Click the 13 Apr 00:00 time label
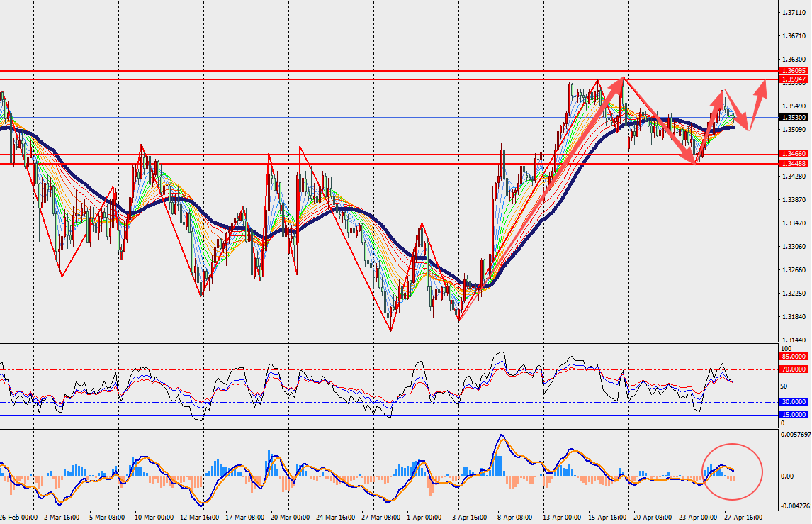The height and width of the screenshot is (524, 812). 563,517
